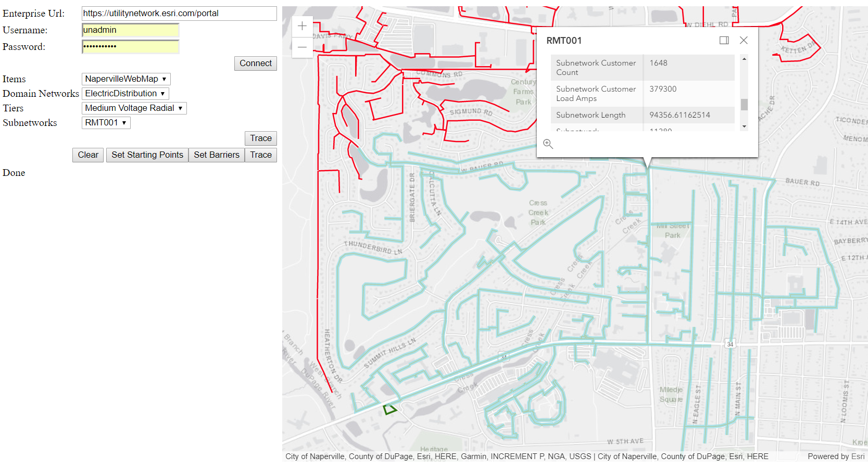Expand the Domain Networks dropdown
This screenshot has width=868, height=470.
coord(125,94)
